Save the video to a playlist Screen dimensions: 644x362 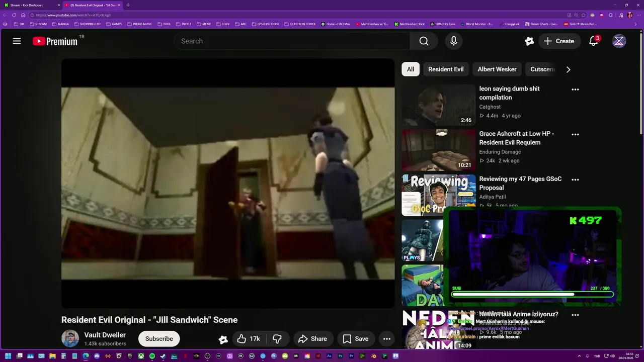click(x=355, y=339)
